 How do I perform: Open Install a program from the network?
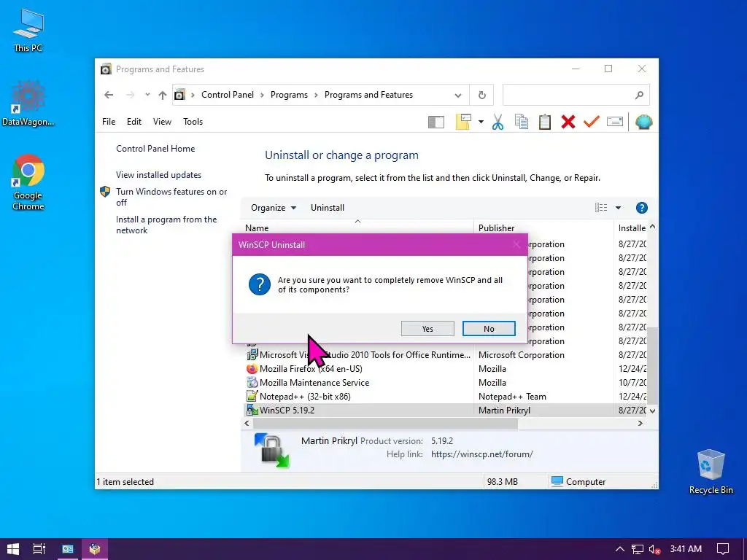pos(166,225)
